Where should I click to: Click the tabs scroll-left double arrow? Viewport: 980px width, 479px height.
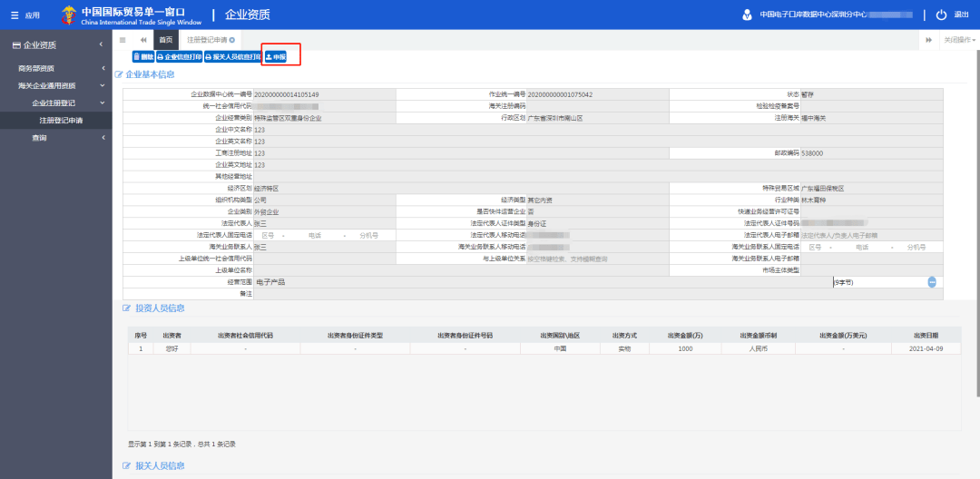(143, 39)
